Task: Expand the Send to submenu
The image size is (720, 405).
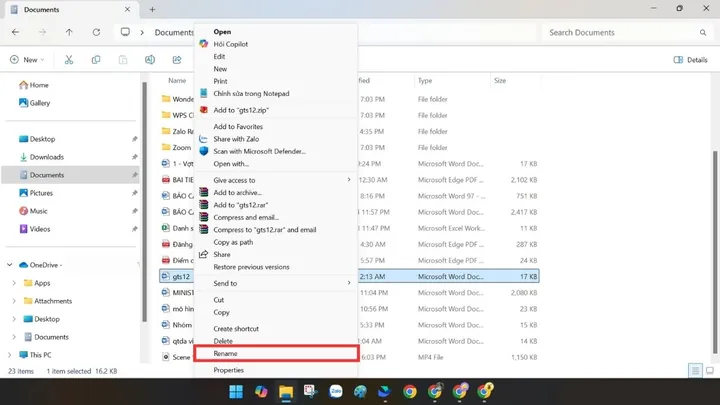Action: 276,283
